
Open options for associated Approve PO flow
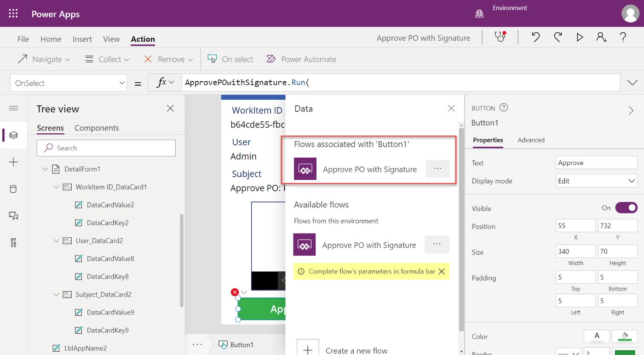click(437, 169)
